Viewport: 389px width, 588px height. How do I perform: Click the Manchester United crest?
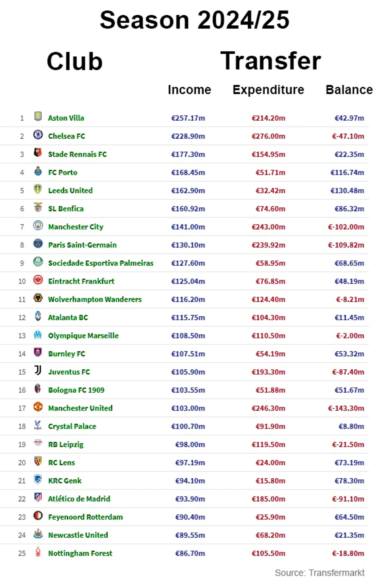(x=38, y=407)
